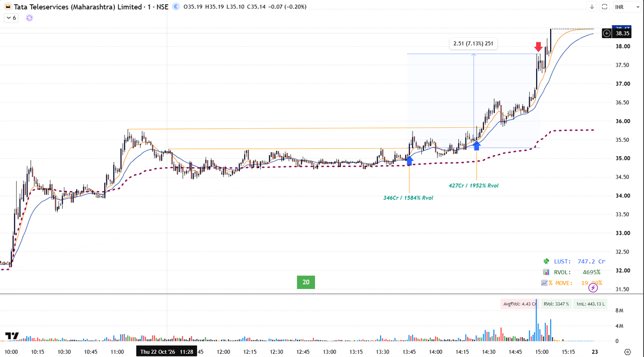
Task: Click the green 20 marker badge
Action: (306, 282)
